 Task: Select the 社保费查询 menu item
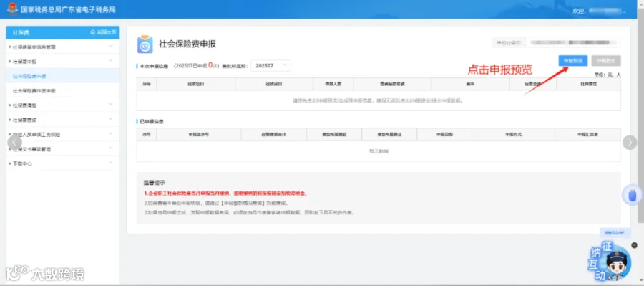point(63,120)
